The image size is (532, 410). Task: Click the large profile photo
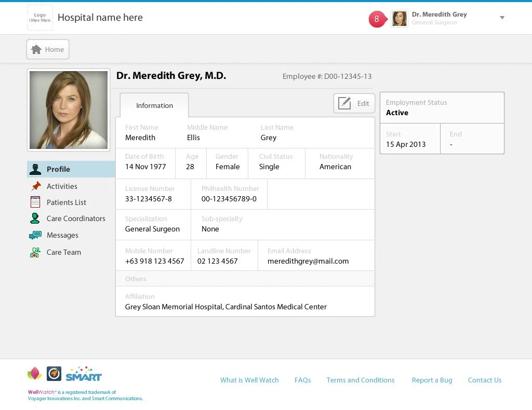pyautogui.click(x=69, y=110)
